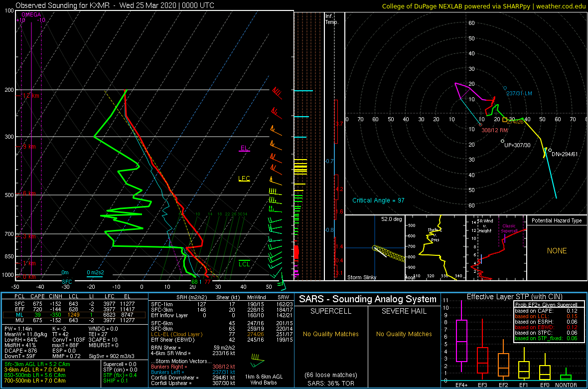Click the DN=294/61 Corfidi marker label
Screen dimensions: 588x389
[564, 154]
